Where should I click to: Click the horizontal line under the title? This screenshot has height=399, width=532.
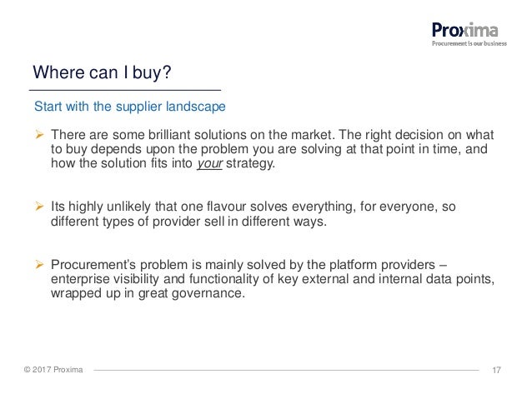point(125,89)
